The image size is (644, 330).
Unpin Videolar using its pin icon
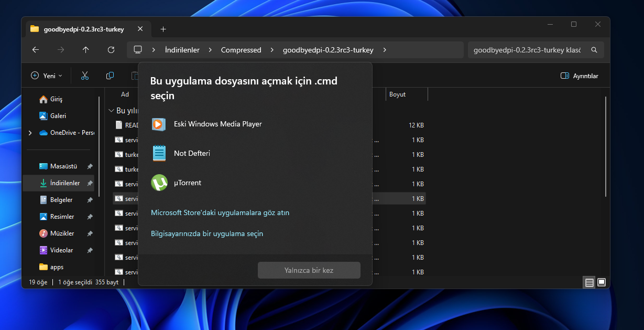pyautogui.click(x=90, y=250)
